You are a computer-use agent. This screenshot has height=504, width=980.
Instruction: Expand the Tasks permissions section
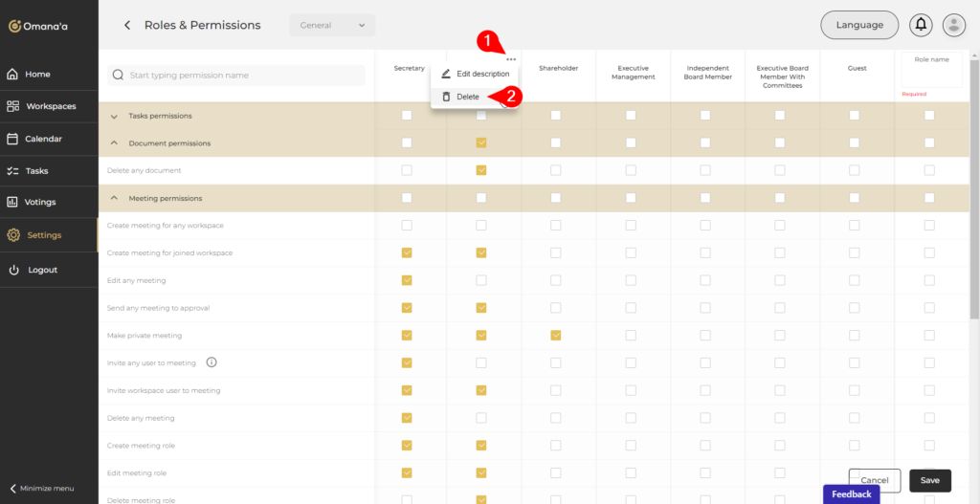[115, 116]
